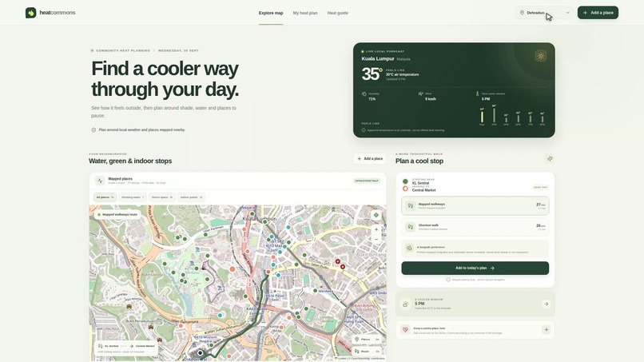
Task: Expand the Dehradun location dropdown
Action: click(x=545, y=13)
